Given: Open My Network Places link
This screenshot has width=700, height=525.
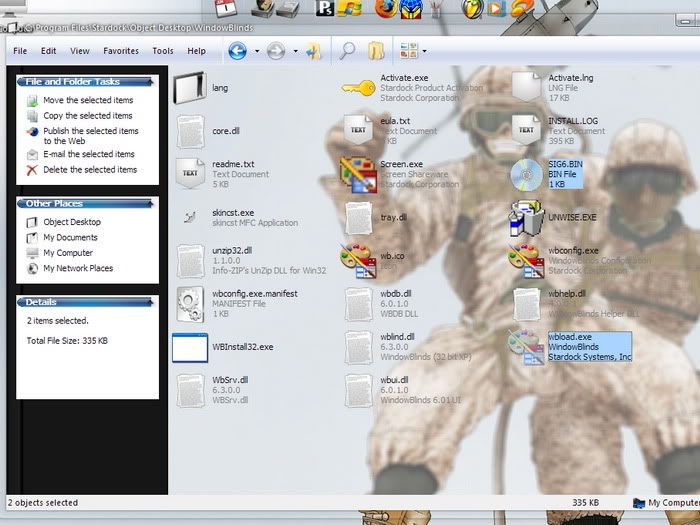Looking at the screenshot, I should pyautogui.click(x=78, y=268).
